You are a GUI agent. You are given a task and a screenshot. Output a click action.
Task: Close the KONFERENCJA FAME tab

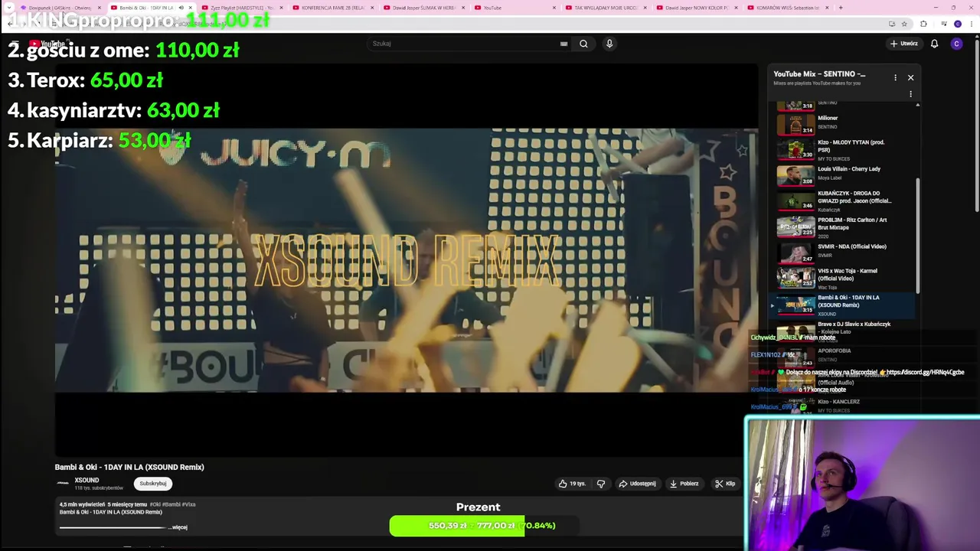[372, 8]
